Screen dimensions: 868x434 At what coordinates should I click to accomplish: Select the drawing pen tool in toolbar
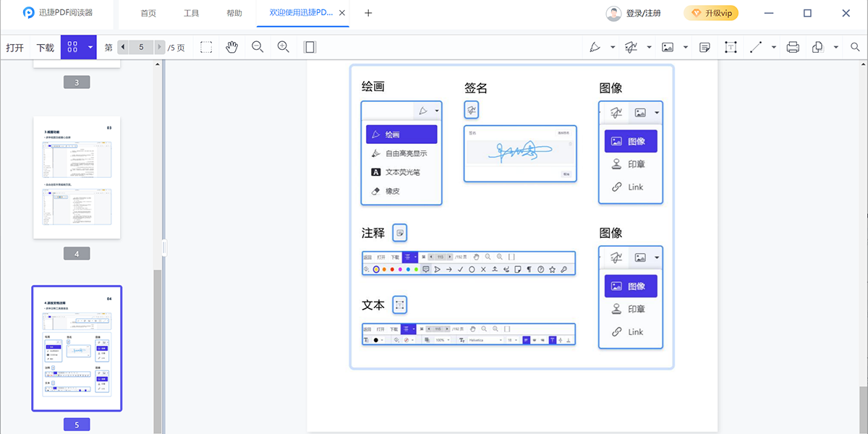[x=595, y=47]
